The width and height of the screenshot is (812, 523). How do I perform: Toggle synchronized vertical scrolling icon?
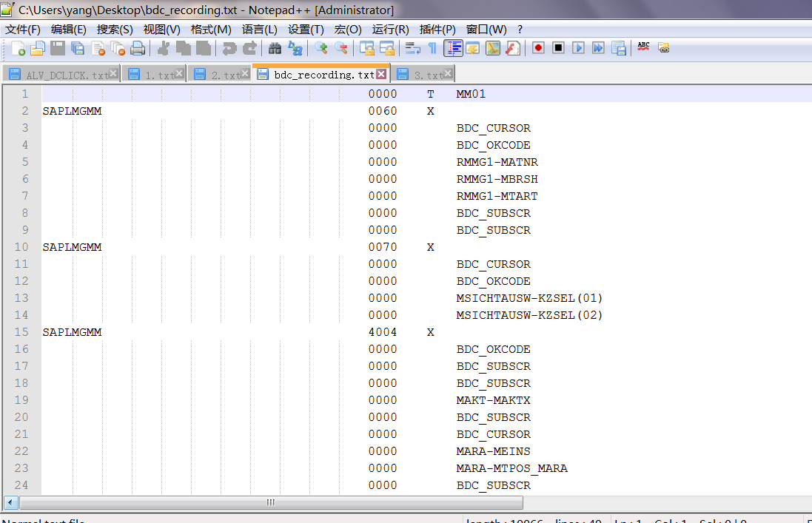pos(367,48)
